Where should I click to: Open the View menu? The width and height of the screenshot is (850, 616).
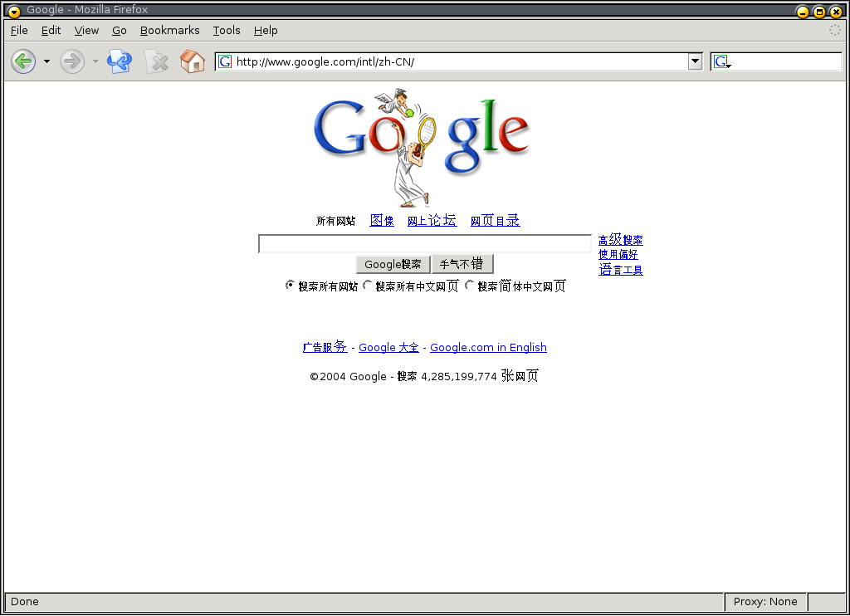point(86,31)
